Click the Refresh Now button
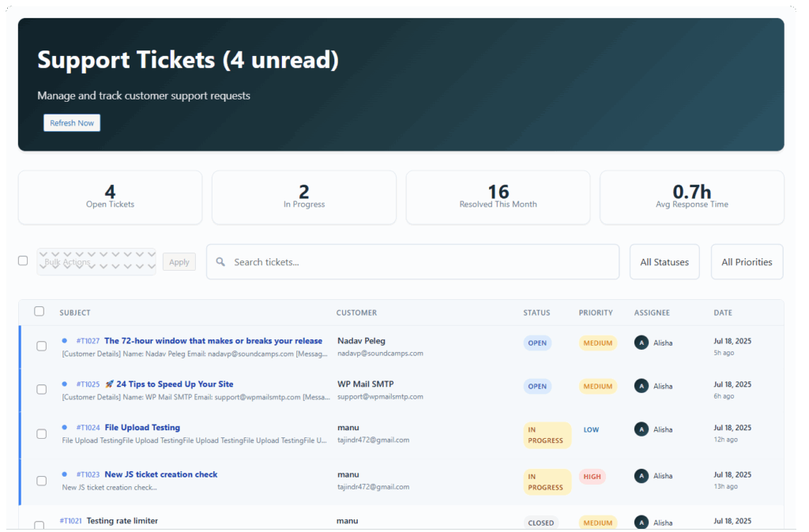This screenshot has width=809, height=532. click(x=72, y=122)
